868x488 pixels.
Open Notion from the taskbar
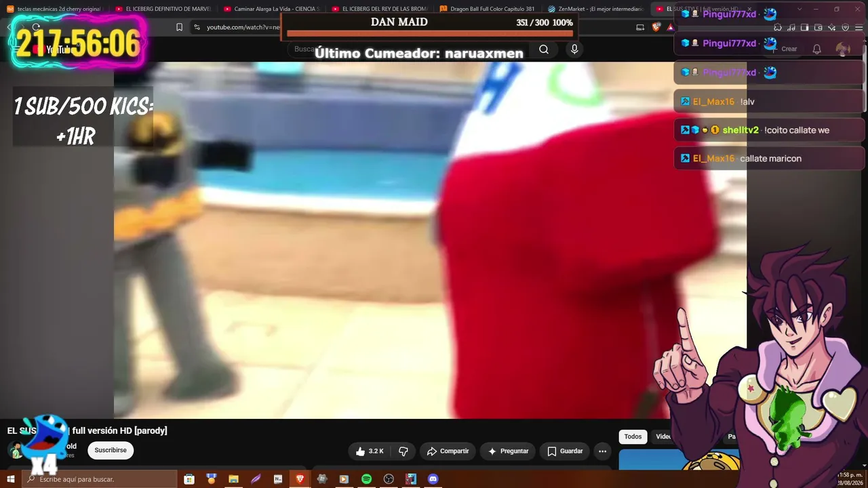point(278,479)
